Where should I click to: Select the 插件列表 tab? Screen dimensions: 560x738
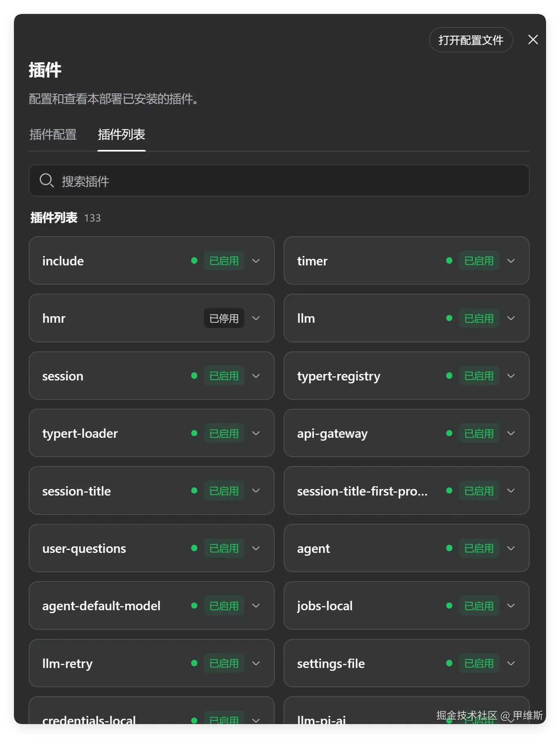[122, 134]
